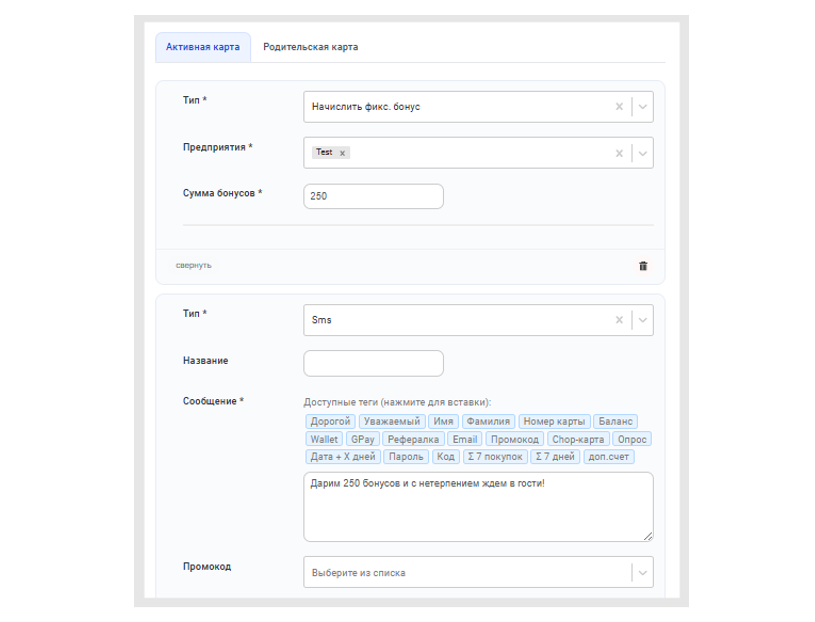Remove the Test tag from Предприятия
Image resolution: width=815 pixels, height=622 pixels.
(x=343, y=153)
